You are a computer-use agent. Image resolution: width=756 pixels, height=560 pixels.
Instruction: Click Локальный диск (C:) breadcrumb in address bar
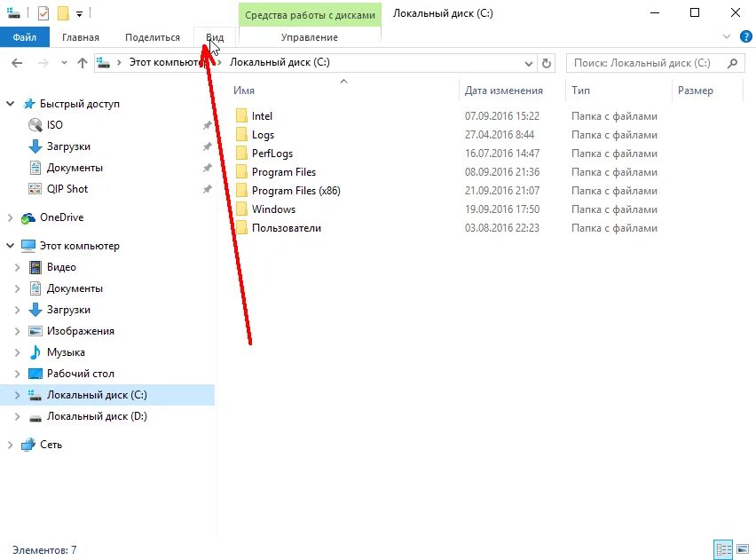pyautogui.click(x=280, y=62)
